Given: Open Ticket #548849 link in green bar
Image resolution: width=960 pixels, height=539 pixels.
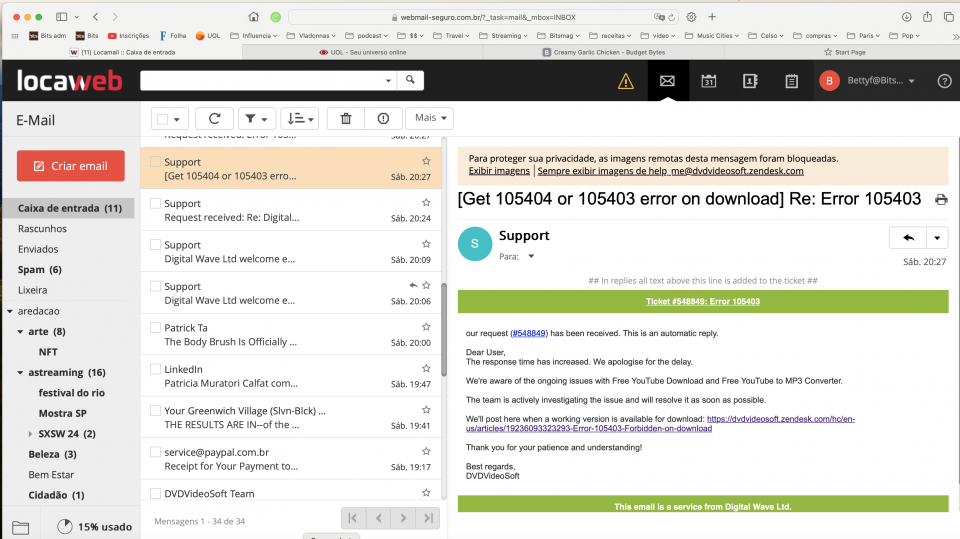Looking at the screenshot, I should pos(703,301).
